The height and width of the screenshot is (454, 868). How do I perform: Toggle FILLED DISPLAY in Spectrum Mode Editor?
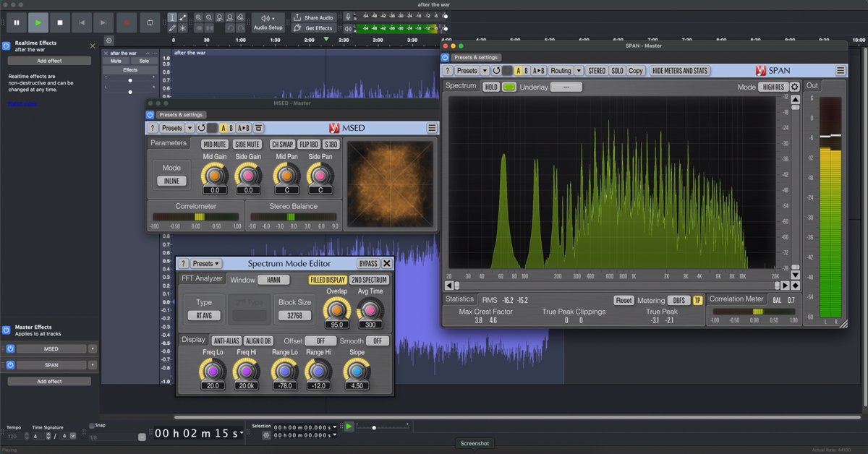pos(328,280)
